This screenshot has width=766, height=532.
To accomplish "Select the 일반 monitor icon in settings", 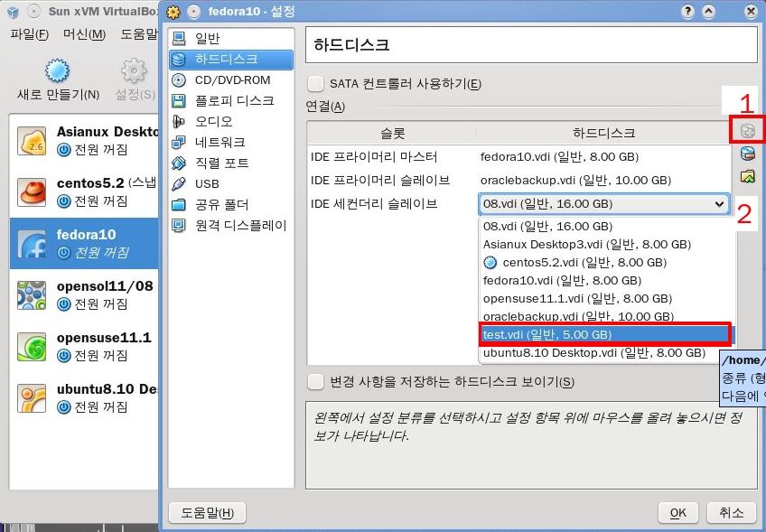I will (179, 38).
